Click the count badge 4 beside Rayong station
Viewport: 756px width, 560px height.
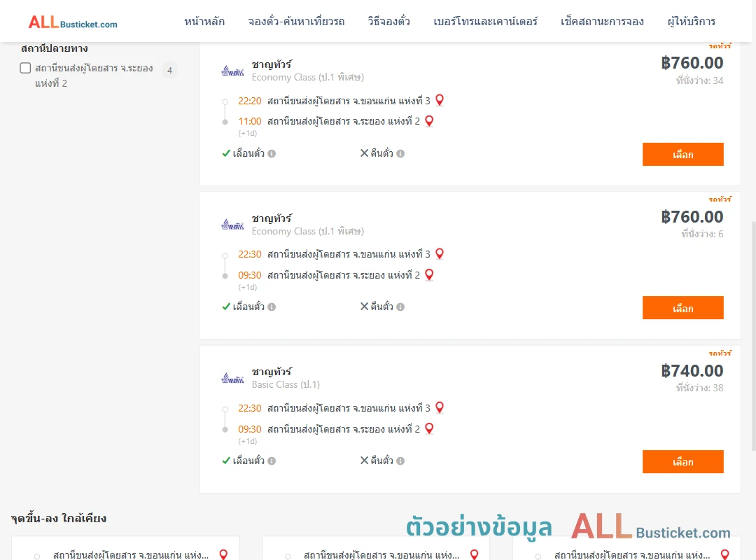pos(169,71)
